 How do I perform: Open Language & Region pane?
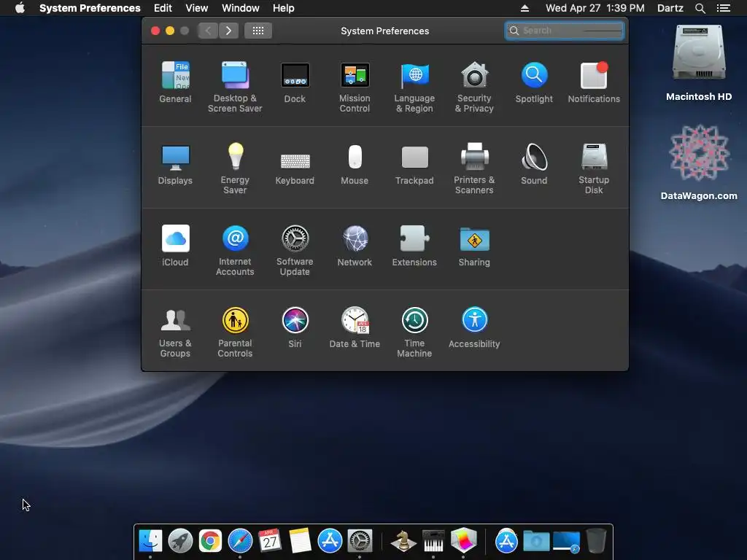click(x=414, y=87)
